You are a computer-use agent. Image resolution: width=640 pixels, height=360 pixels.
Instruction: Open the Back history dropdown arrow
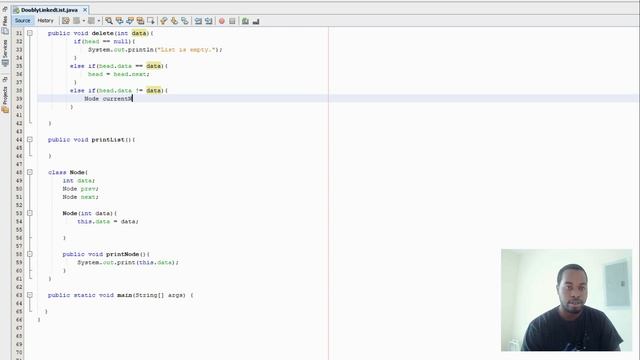(x=84, y=21)
